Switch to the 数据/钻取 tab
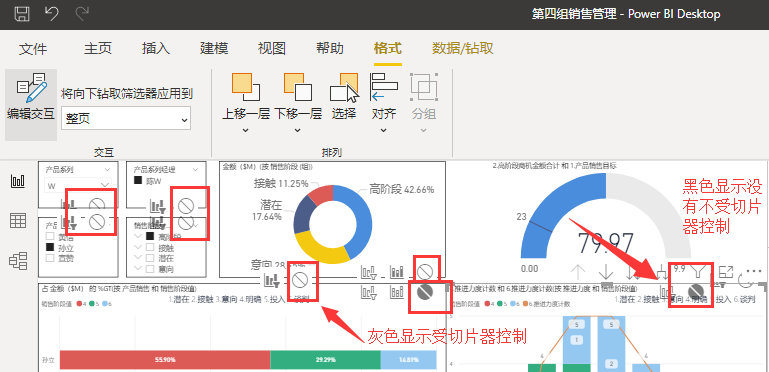Viewport: 769px width, 372px height. click(462, 49)
